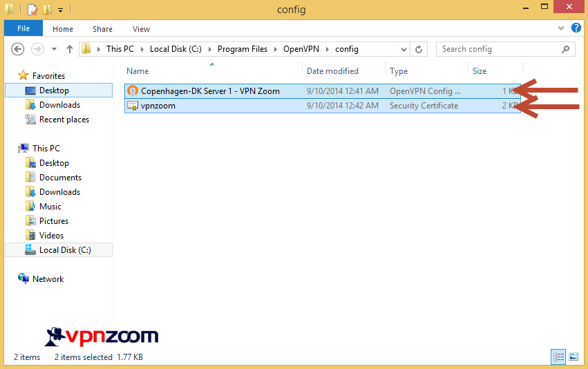
Task: Click the Local Disk (C:) drive icon
Action: [30, 249]
